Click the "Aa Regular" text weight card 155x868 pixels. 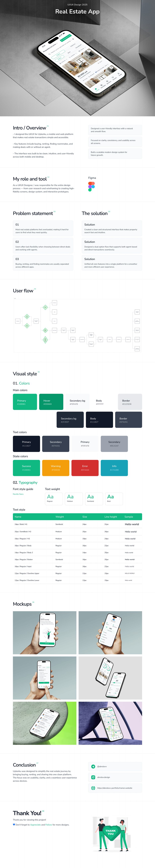coord(54,499)
